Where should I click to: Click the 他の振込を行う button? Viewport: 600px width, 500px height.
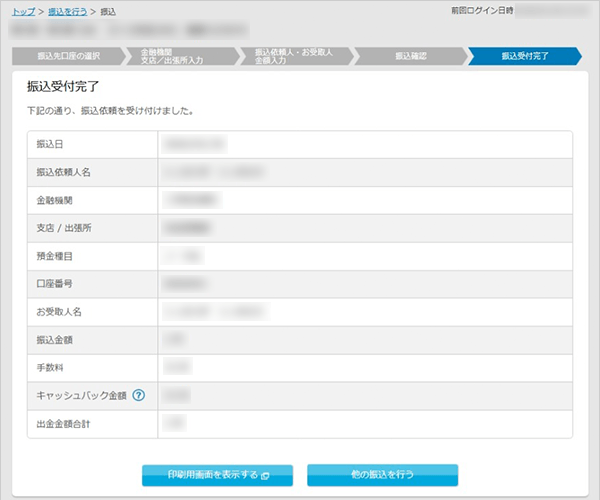click(x=382, y=475)
